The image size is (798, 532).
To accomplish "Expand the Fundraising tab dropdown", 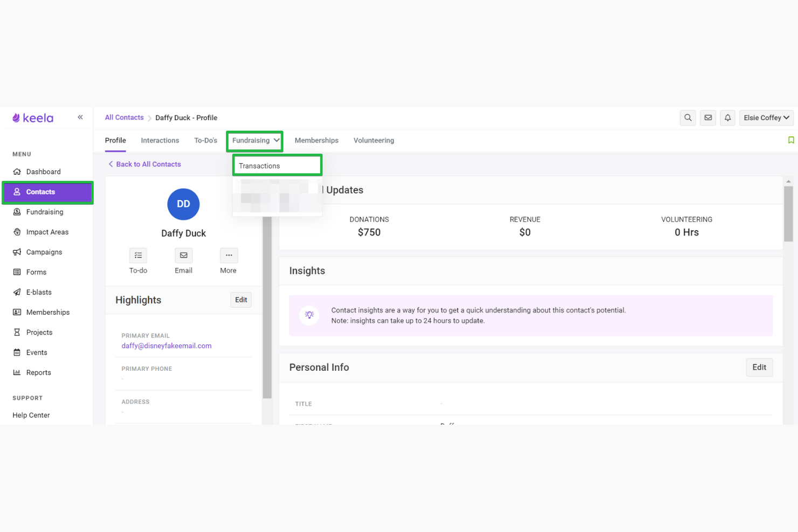I will pyautogui.click(x=254, y=140).
